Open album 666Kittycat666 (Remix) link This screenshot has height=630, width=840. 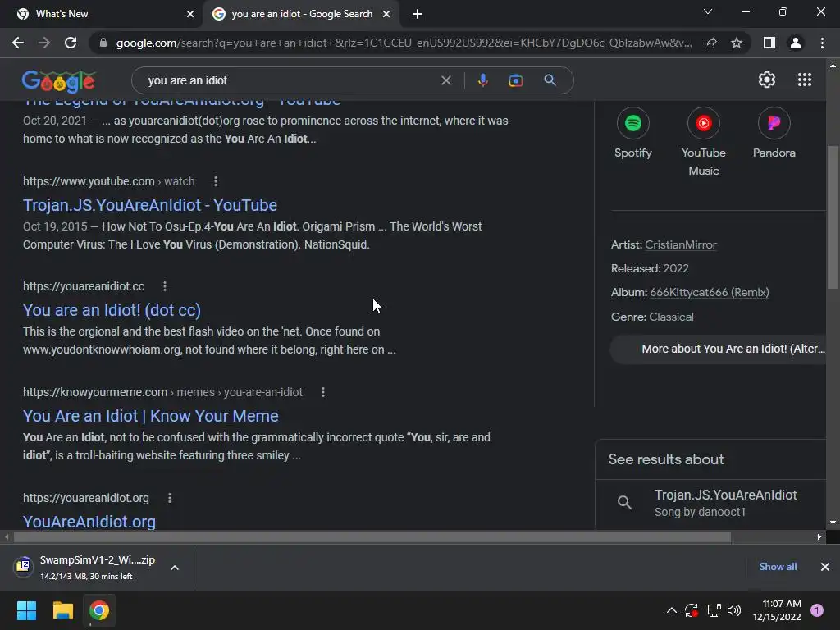coord(710,293)
